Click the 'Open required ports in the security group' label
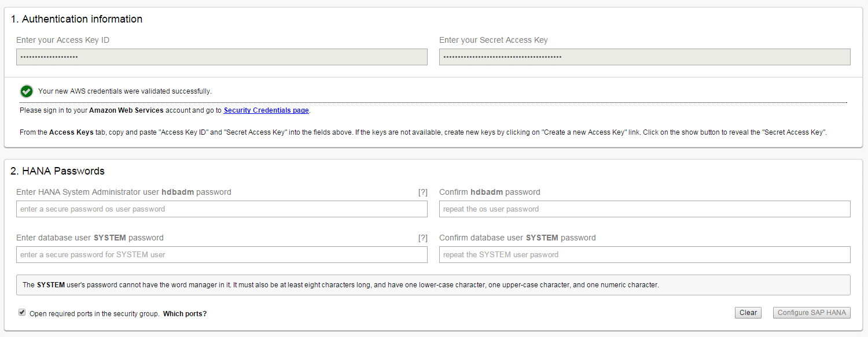868x337 pixels. 94,314
